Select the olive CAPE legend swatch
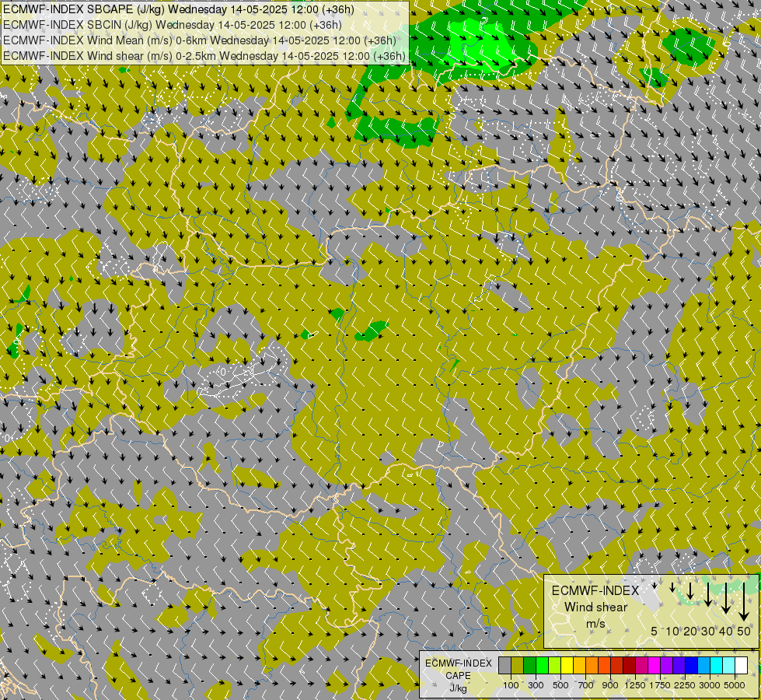This screenshot has width=761, height=700. [x=518, y=666]
